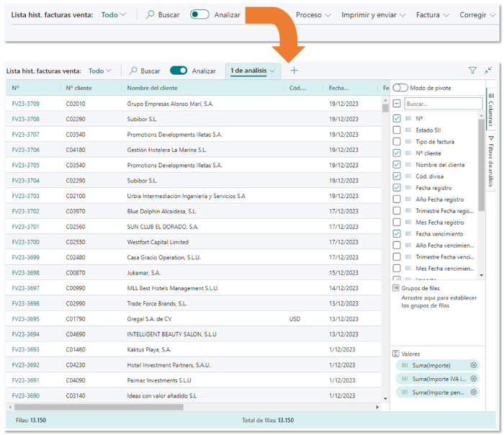
Task: Check the Trimestre Fecha regis... checkbox
Action: pyautogui.click(x=397, y=210)
